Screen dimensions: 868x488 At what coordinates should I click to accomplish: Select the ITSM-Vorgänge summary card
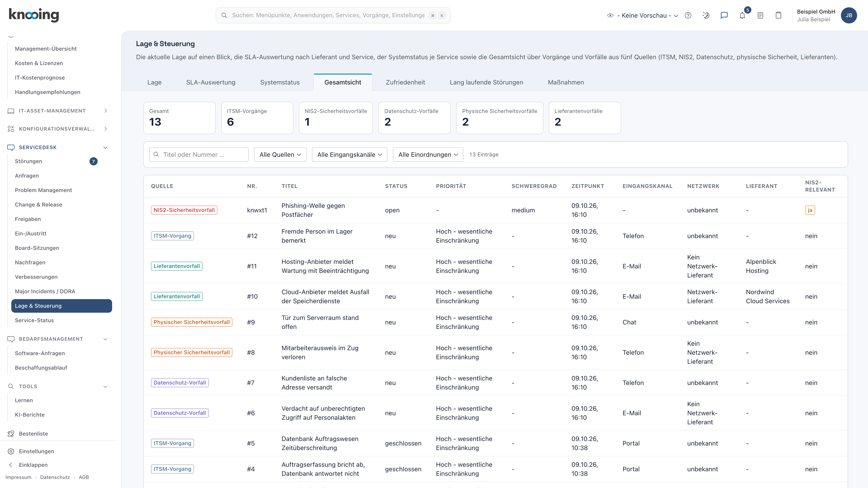(257, 118)
